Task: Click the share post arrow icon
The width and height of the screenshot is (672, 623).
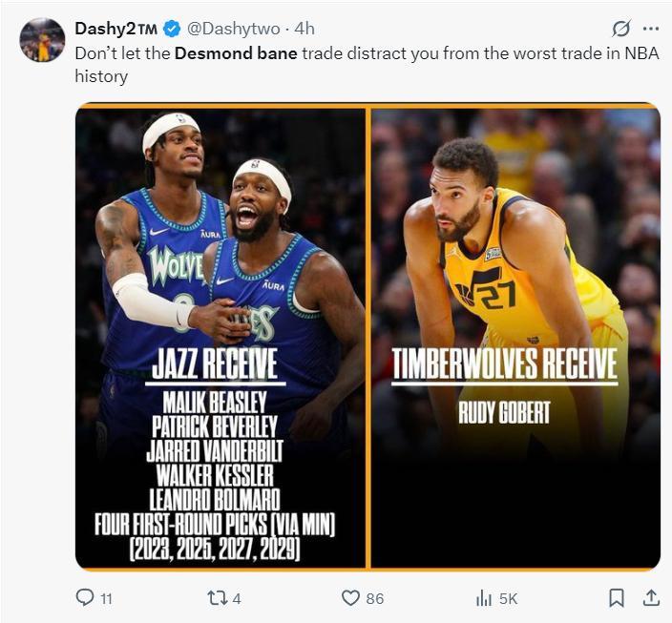Action: pyautogui.click(x=651, y=597)
